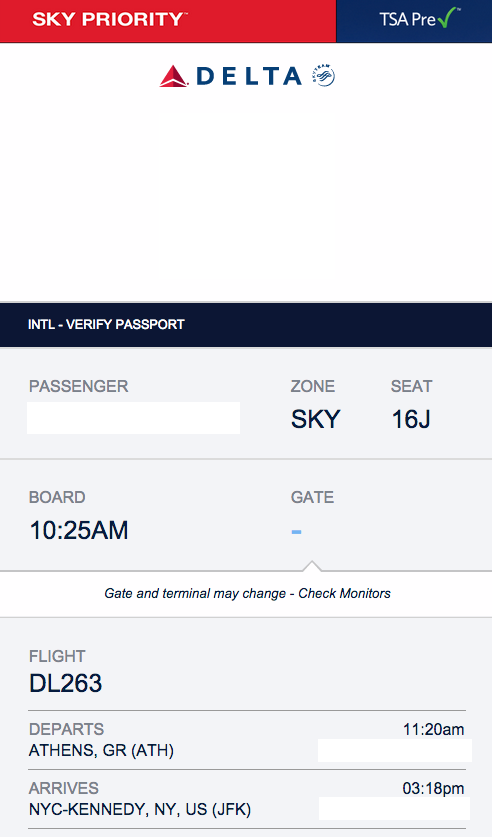Click the 10:25AM boarding time
The image size is (492, 837).
(x=79, y=530)
